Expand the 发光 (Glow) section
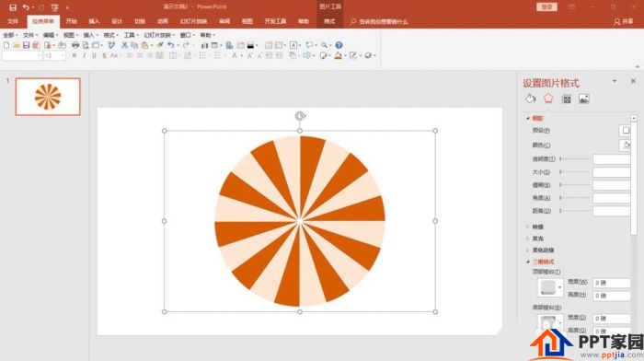 pyautogui.click(x=537, y=239)
